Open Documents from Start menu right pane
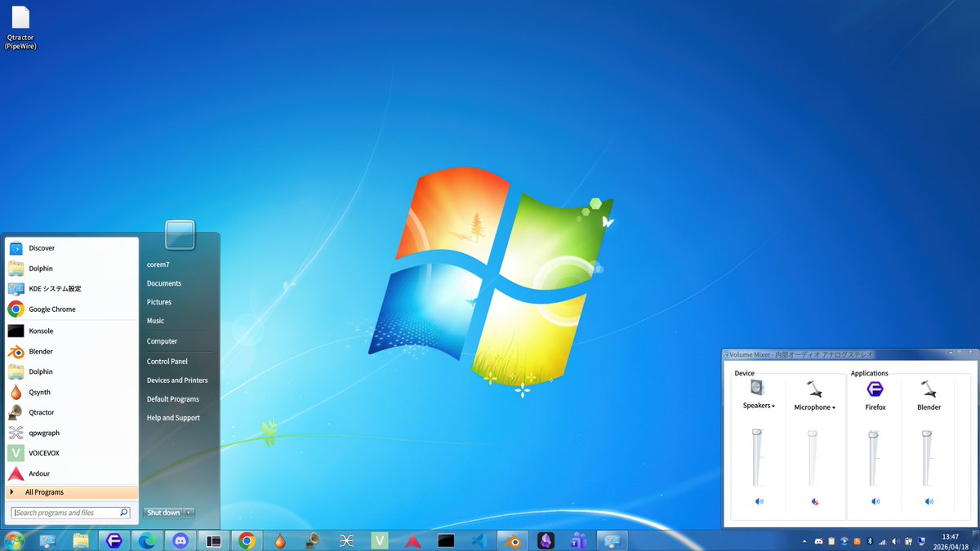980x551 pixels. click(x=164, y=283)
